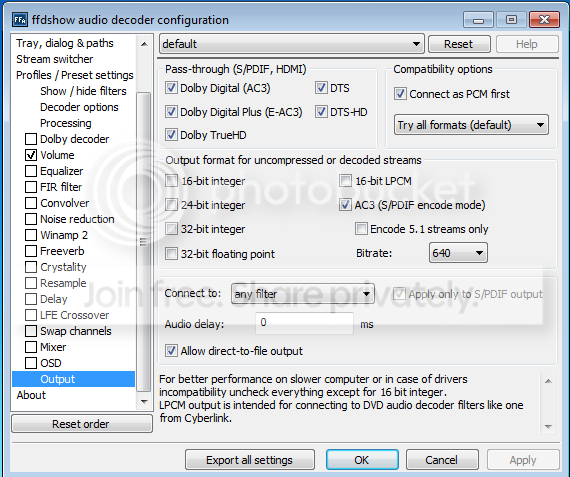
Task: Click the Audio delay input field
Action: point(304,323)
